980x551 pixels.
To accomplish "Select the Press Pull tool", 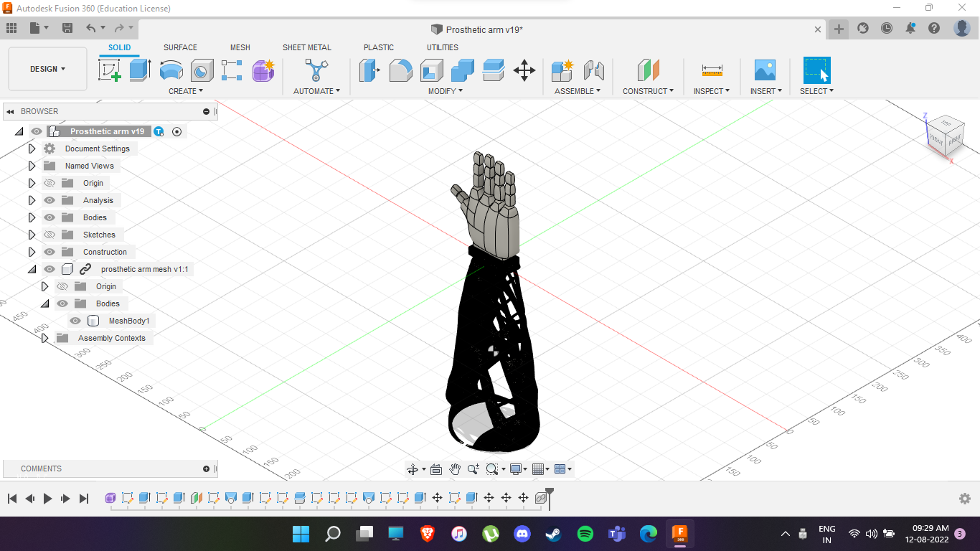I will click(x=369, y=70).
